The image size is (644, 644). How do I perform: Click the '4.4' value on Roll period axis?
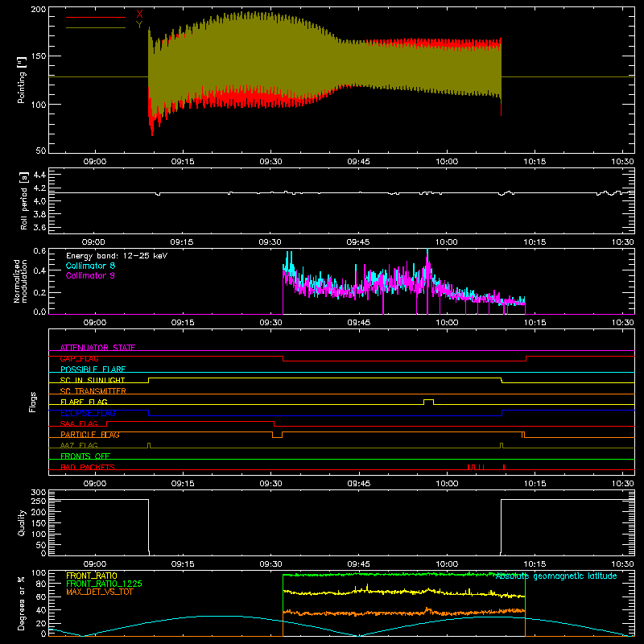pos(39,175)
